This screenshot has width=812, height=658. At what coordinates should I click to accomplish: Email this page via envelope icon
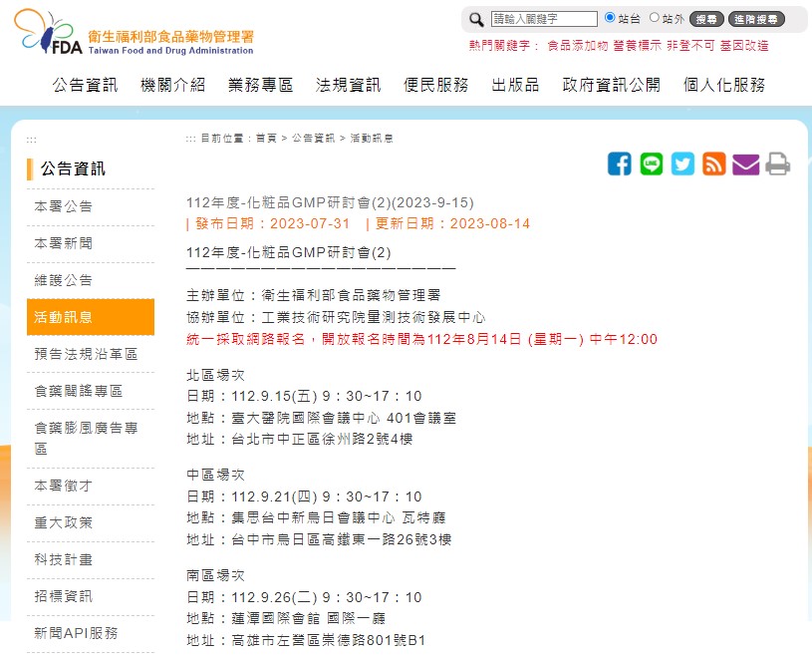(x=745, y=164)
